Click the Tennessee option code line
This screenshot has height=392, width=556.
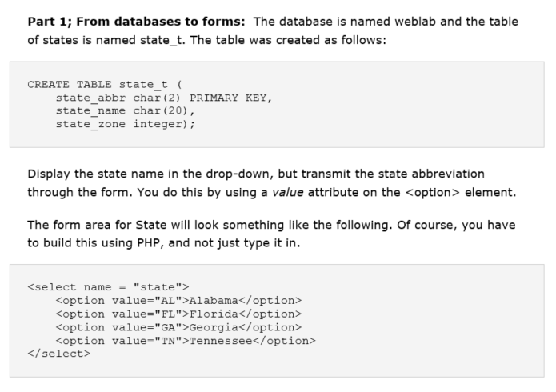pos(186,341)
